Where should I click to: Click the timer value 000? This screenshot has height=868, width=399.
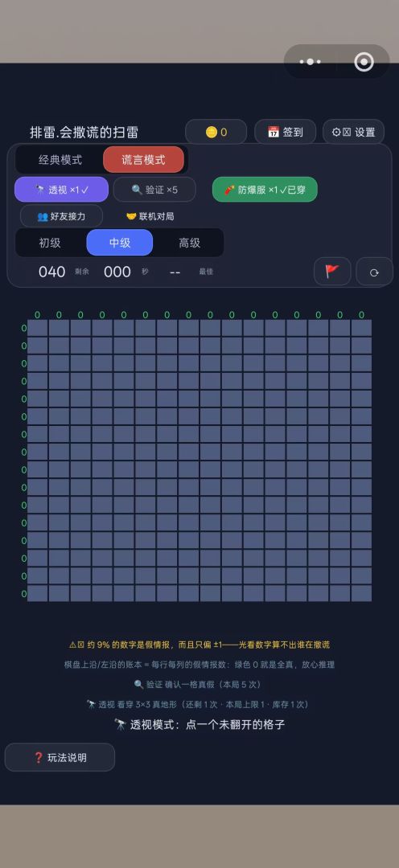point(117,272)
